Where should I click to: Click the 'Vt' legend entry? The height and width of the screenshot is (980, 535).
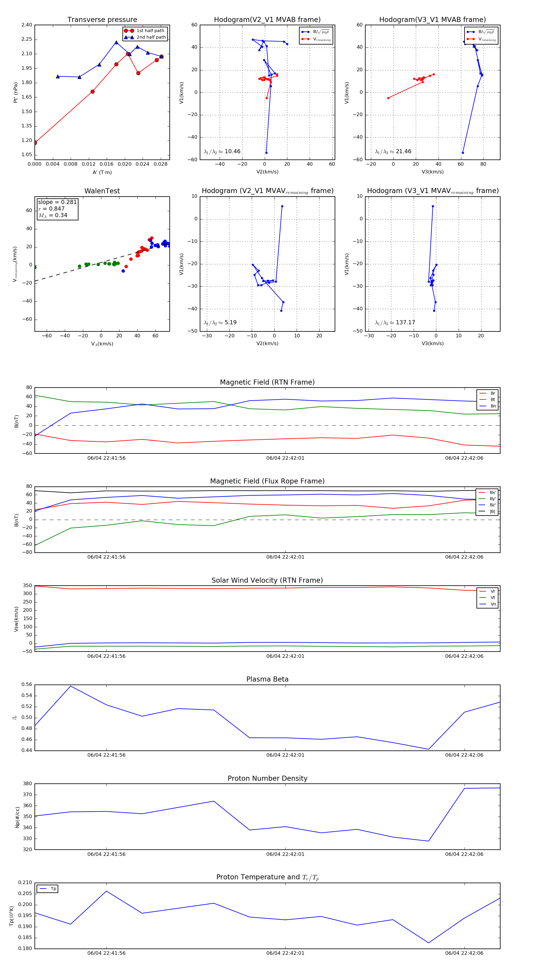click(488, 598)
